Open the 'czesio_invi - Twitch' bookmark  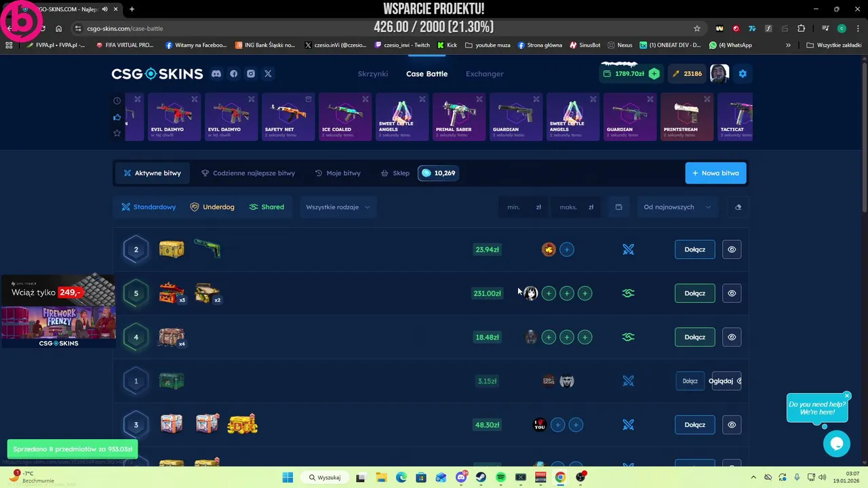[x=402, y=45]
